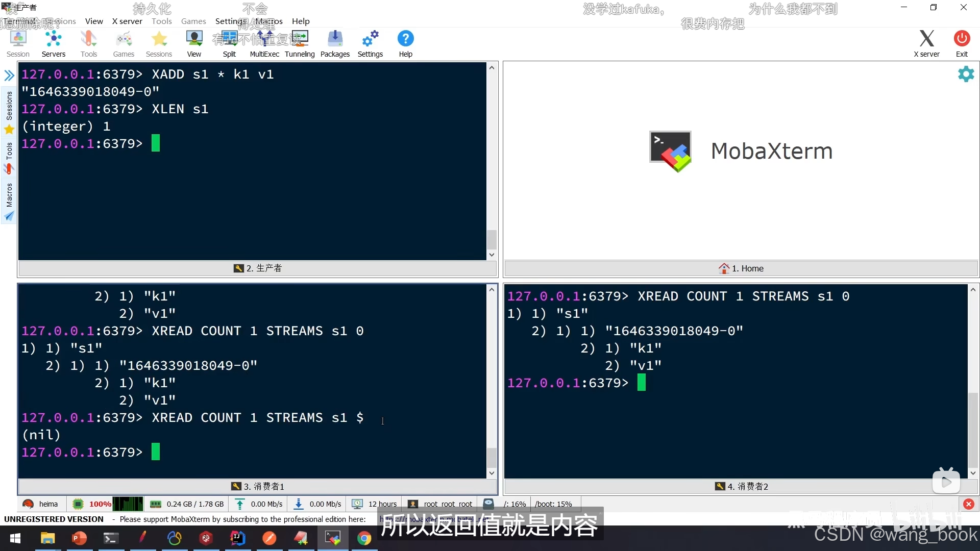Click scroll-up arrow in 消费者2 terminal
This screenshot has height=551, width=980.
973,289
